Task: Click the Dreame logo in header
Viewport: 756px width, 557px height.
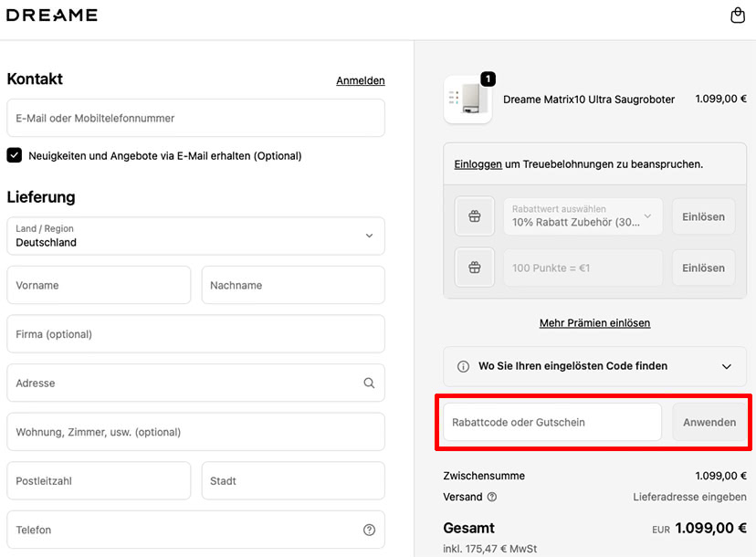Action: (x=52, y=16)
